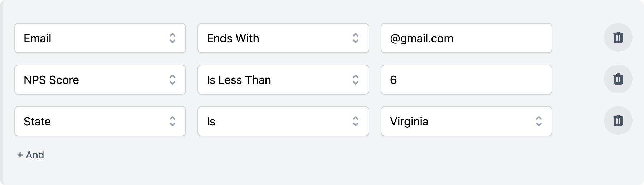Click the chevron arrows on NPS Score selector
Viewport: 644px width, 185px height.
coord(172,80)
